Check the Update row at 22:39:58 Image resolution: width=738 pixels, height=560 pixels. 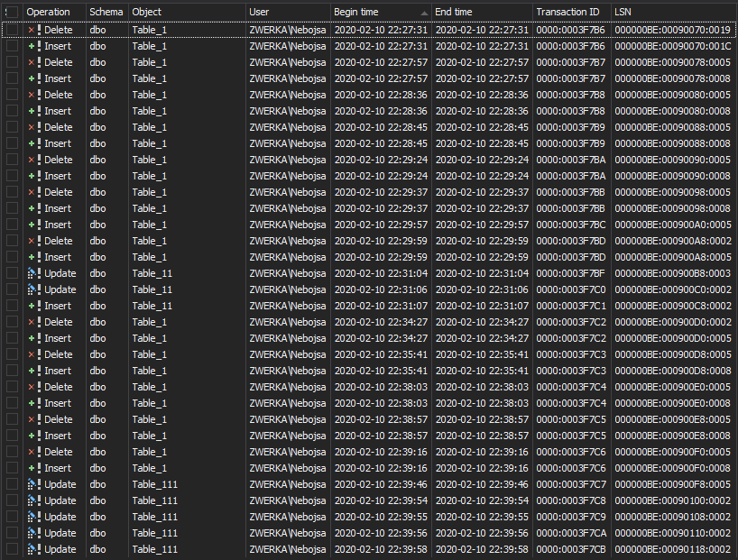click(13, 550)
